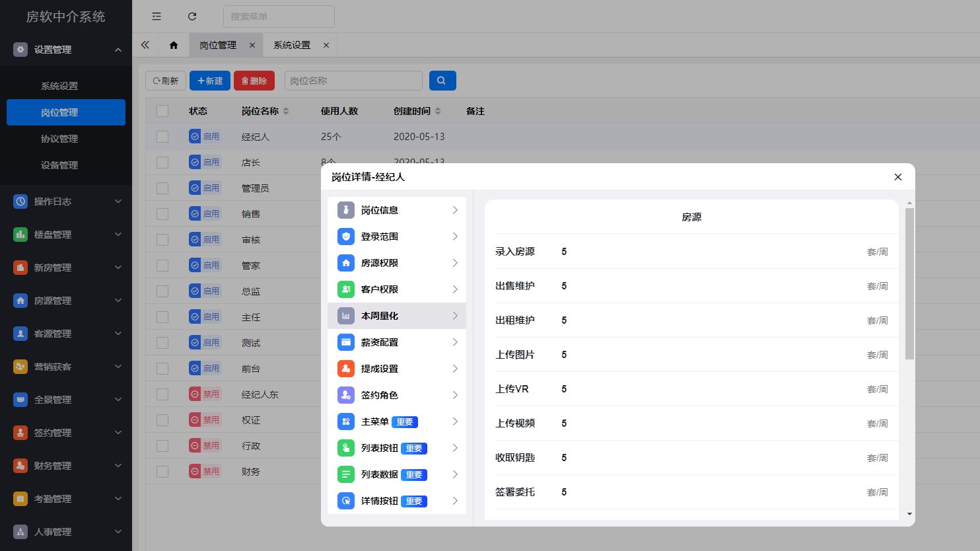Image resolution: width=980 pixels, height=551 pixels.
Task: Click the dialog vertical scrollbar thumb
Action: click(909, 283)
